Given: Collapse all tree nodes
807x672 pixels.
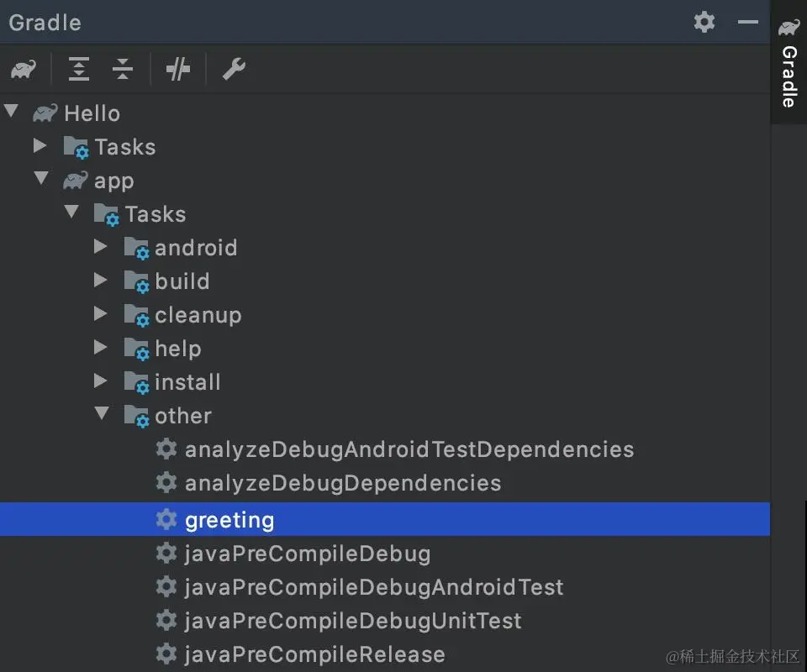Looking at the screenshot, I should coord(123,69).
